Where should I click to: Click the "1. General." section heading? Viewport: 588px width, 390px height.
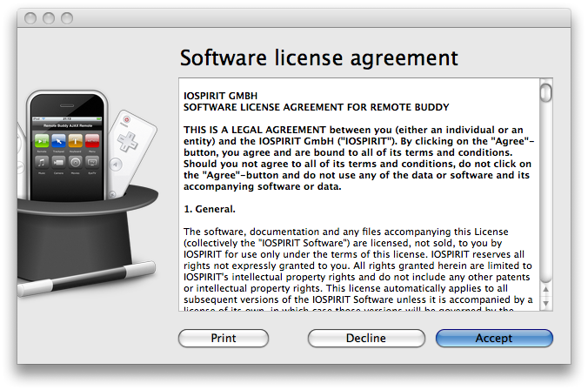coord(210,209)
